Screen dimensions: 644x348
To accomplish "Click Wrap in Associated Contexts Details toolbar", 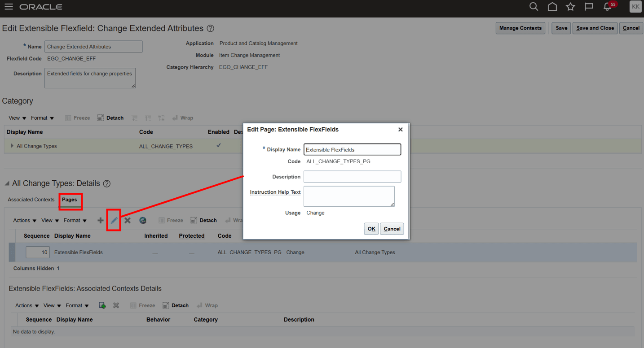I will 207,305.
